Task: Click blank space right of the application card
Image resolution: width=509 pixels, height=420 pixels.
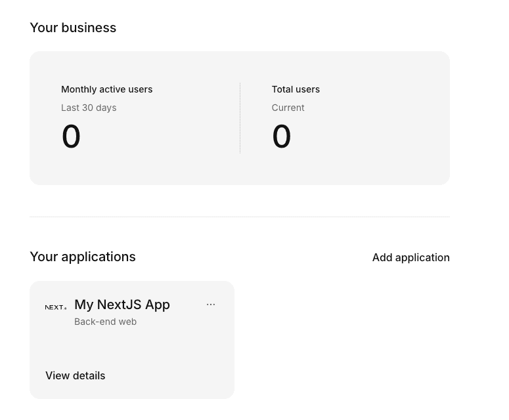Action: pyautogui.click(x=342, y=340)
